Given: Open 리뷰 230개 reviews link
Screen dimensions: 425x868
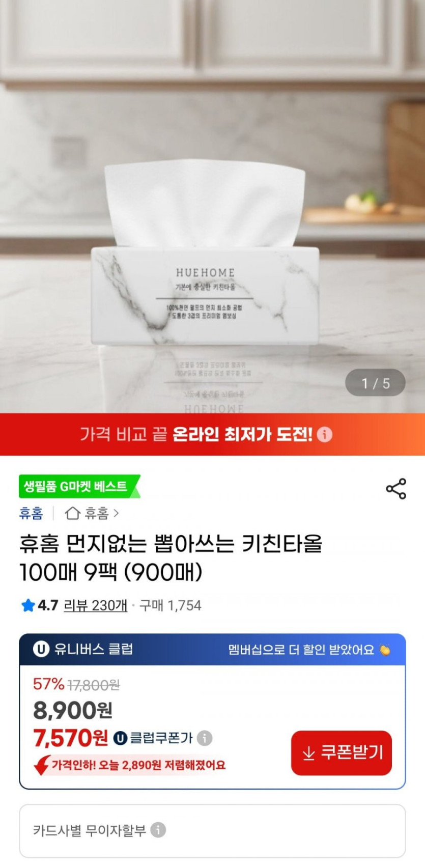Looking at the screenshot, I should 95,605.
